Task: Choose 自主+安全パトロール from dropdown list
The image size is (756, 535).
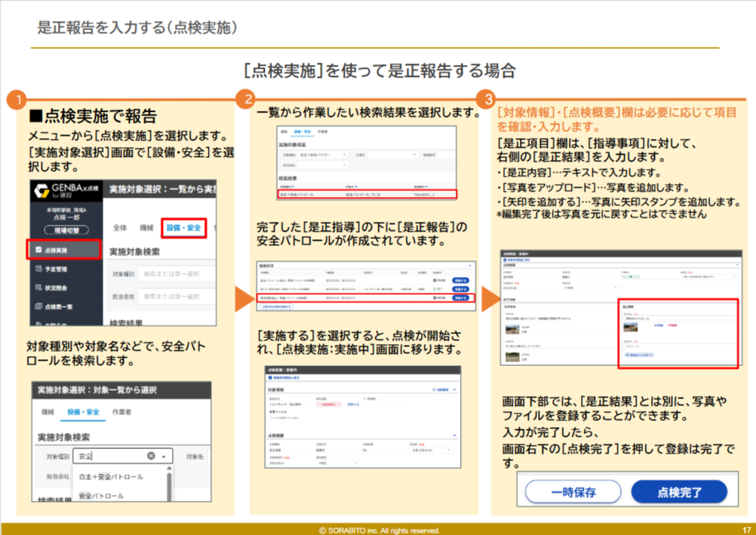Action: 110,477
